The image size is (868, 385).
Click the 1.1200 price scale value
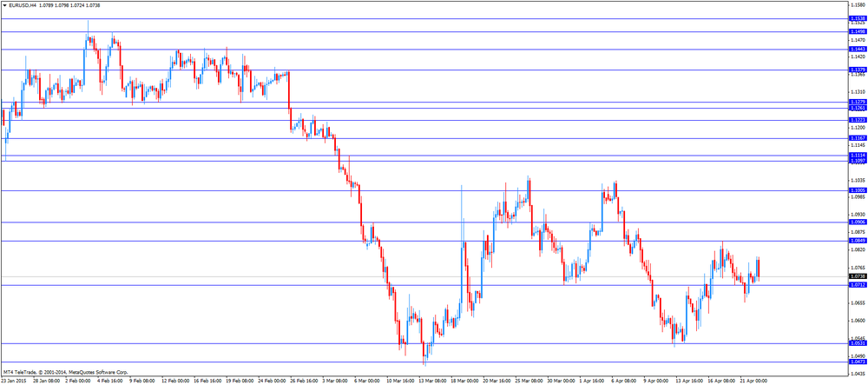(x=858, y=127)
